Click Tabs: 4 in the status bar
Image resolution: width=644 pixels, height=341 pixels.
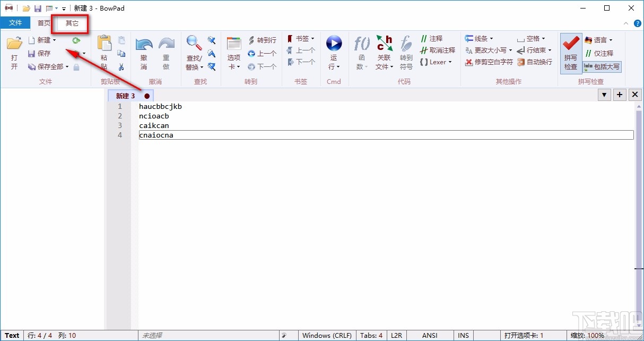tap(371, 335)
